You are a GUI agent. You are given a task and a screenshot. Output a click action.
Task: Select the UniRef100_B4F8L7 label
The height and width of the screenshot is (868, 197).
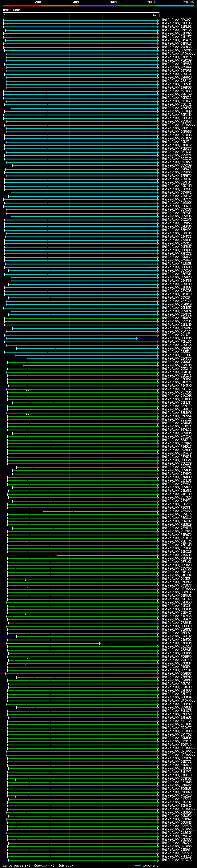pyautogui.click(x=177, y=43)
